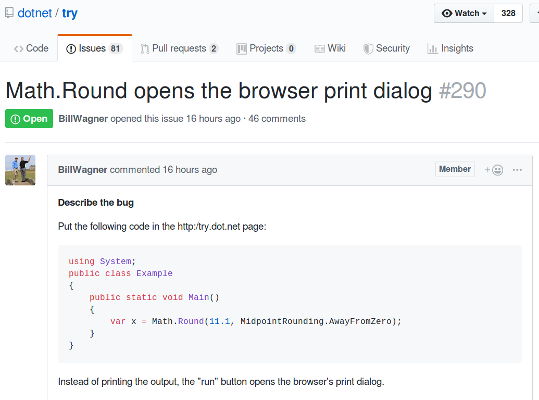View the 328 watchers count
This screenshot has width=539, height=400.
tap(508, 13)
